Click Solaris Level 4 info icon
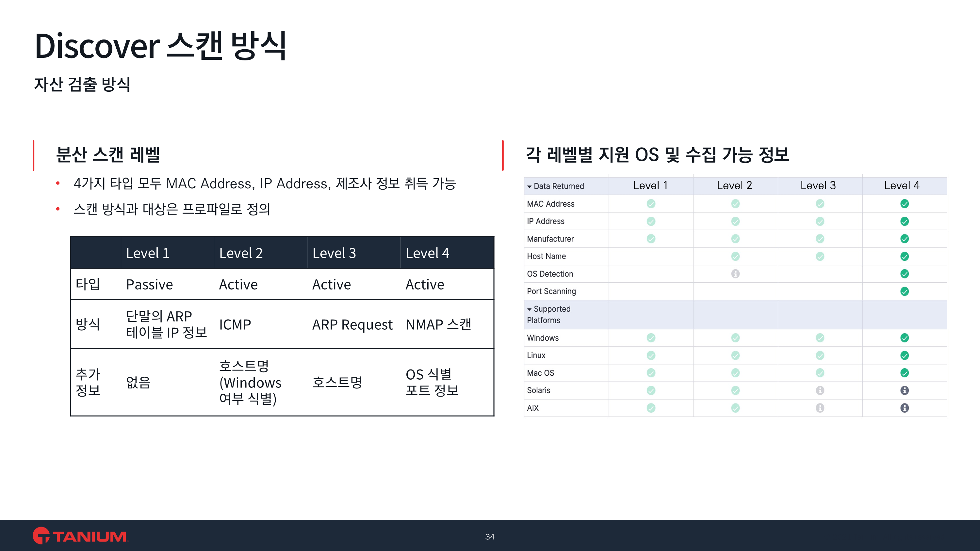The height and width of the screenshot is (551, 980). point(904,390)
